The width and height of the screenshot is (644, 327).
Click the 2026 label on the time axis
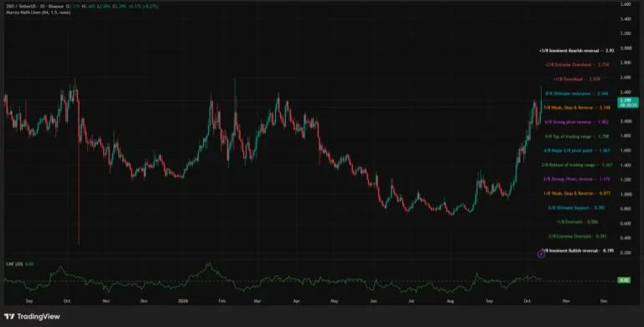(x=183, y=301)
